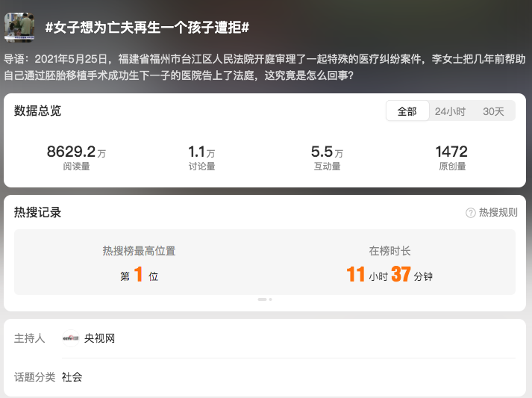Click the 在榜时长 11小时37分钟 entry
Viewport: 532px width, 398px height.
389,264
